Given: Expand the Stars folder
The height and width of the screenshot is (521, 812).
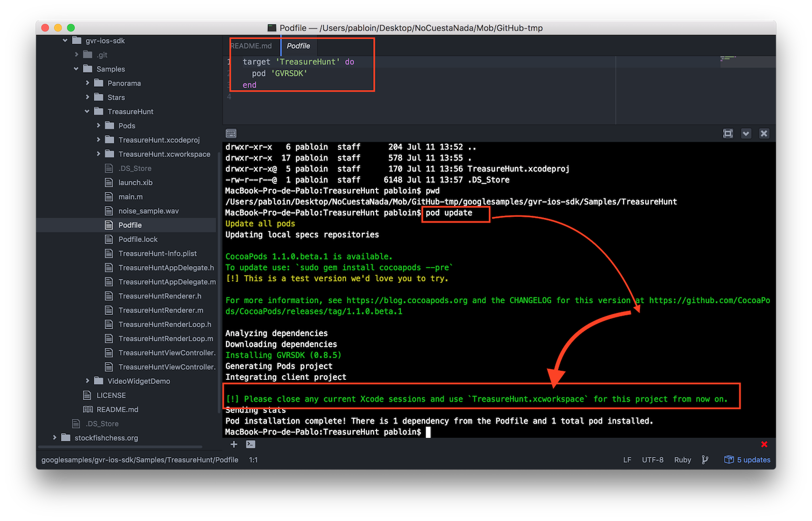Looking at the screenshot, I should point(87,97).
